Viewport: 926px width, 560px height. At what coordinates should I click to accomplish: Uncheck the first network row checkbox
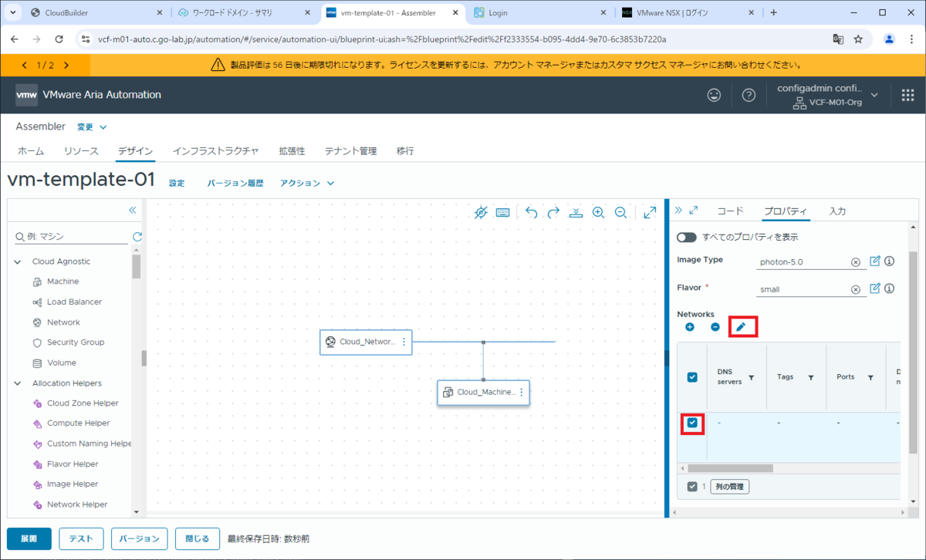pyautogui.click(x=692, y=423)
